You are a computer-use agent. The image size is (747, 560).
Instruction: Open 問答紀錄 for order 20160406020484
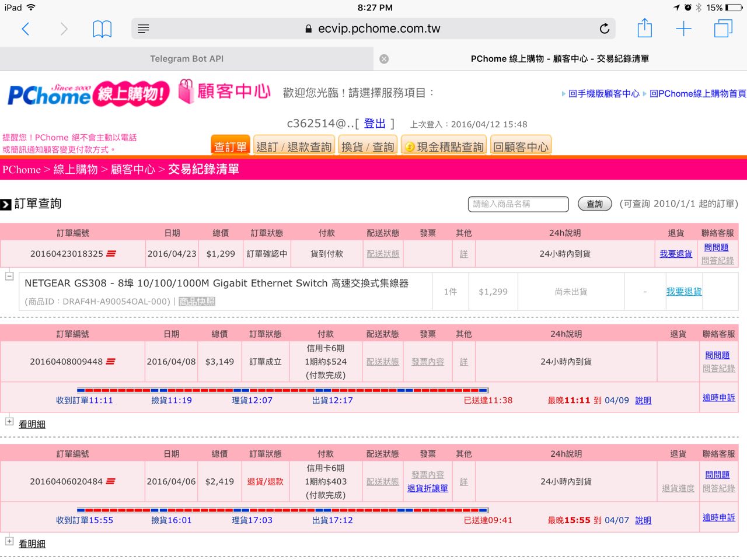tap(719, 489)
